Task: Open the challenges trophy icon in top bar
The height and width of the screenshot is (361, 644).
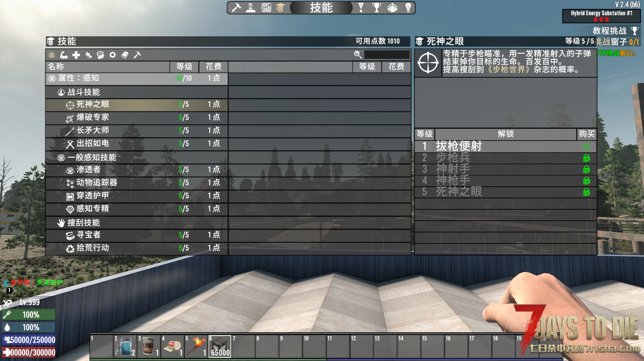Action: click(377, 8)
